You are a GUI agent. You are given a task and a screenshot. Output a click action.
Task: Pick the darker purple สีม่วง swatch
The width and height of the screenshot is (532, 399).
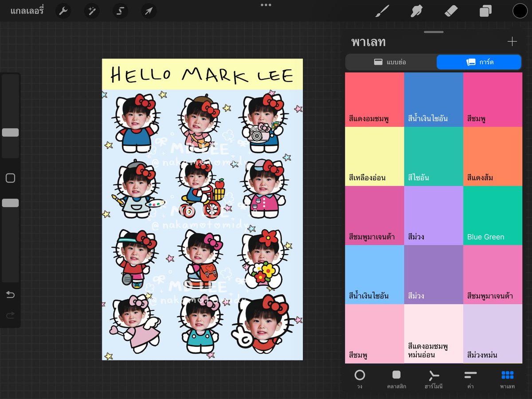[x=434, y=274]
